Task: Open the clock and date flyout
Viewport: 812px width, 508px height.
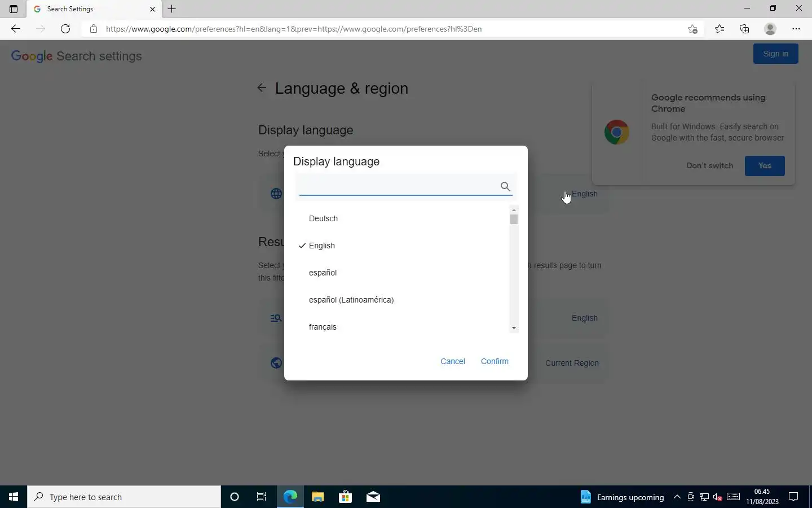Action: point(762,497)
